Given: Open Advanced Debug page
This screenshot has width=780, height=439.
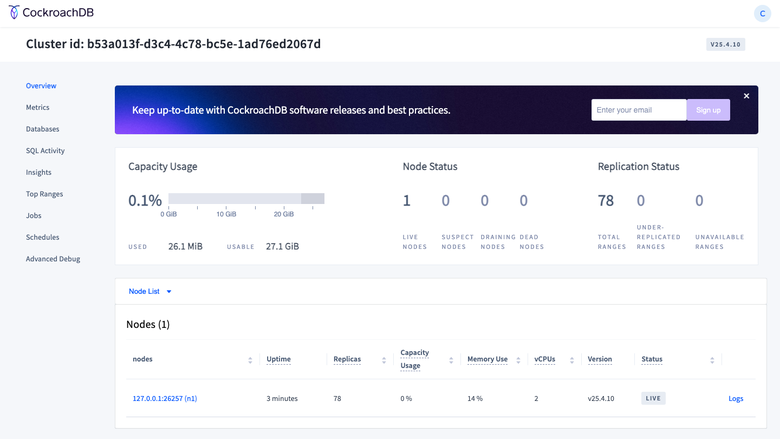Looking at the screenshot, I should [x=53, y=259].
